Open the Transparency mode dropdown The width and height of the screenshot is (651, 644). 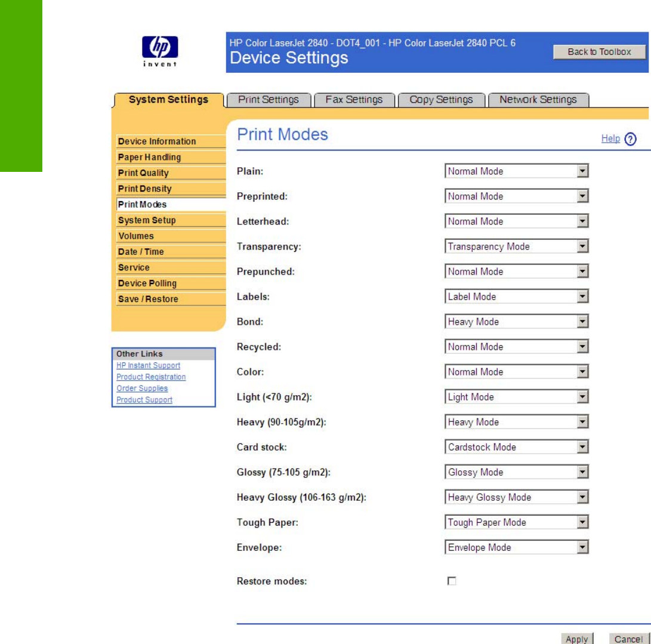pyautogui.click(x=517, y=246)
